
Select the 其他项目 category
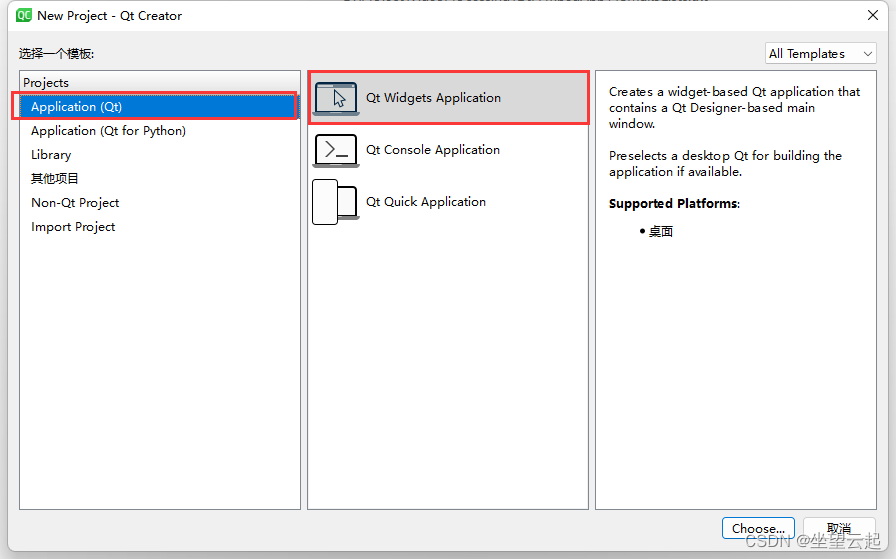55,179
